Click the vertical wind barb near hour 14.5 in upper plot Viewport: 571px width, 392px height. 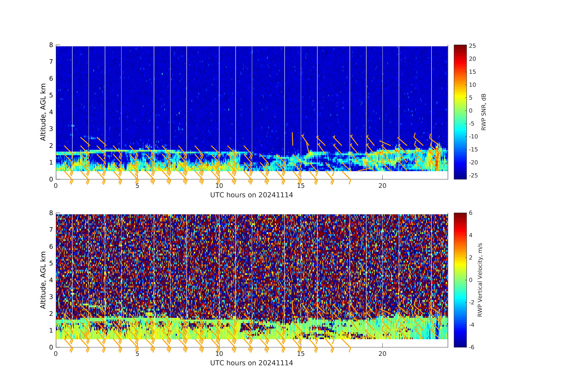[292, 139]
